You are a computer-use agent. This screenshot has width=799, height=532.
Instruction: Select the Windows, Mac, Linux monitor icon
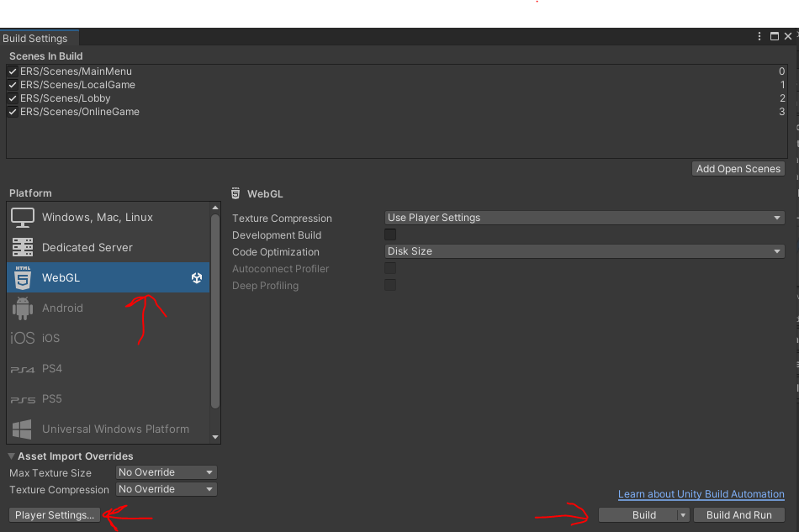[23, 218]
